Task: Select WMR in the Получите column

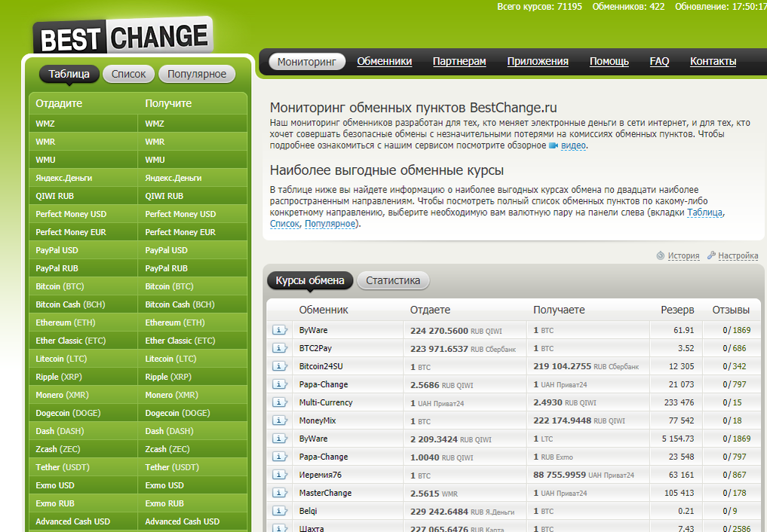Action: [193, 142]
